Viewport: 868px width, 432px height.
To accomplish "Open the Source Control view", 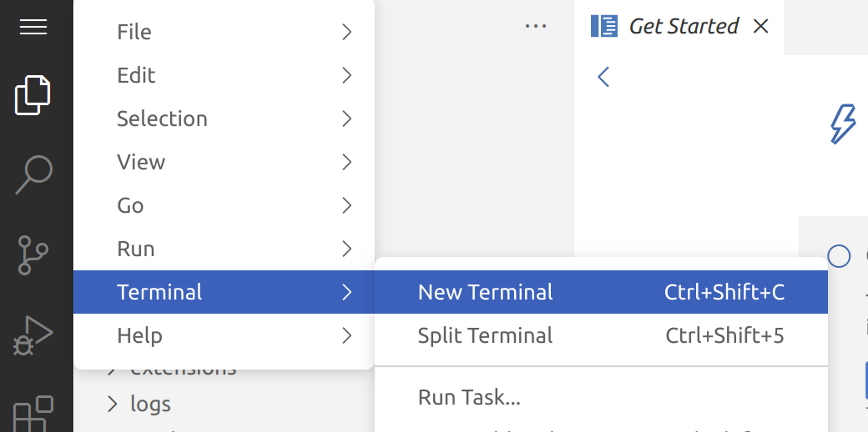I will (32, 255).
